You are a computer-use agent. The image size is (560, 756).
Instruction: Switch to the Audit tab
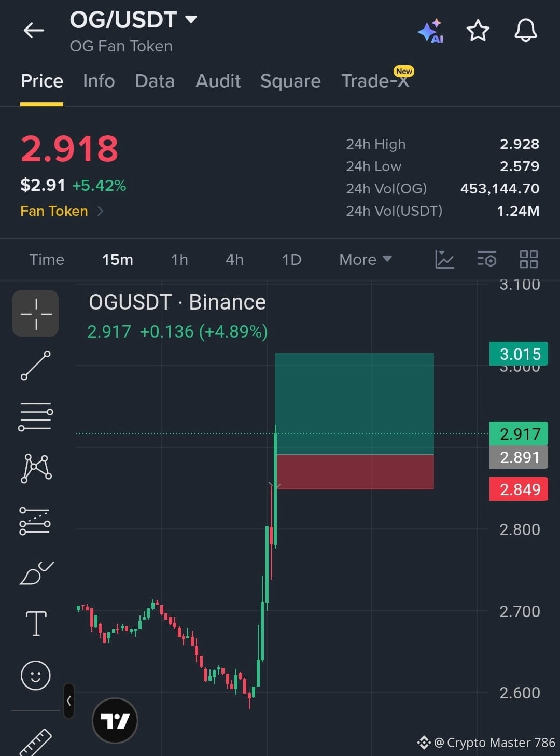[218, 81]
